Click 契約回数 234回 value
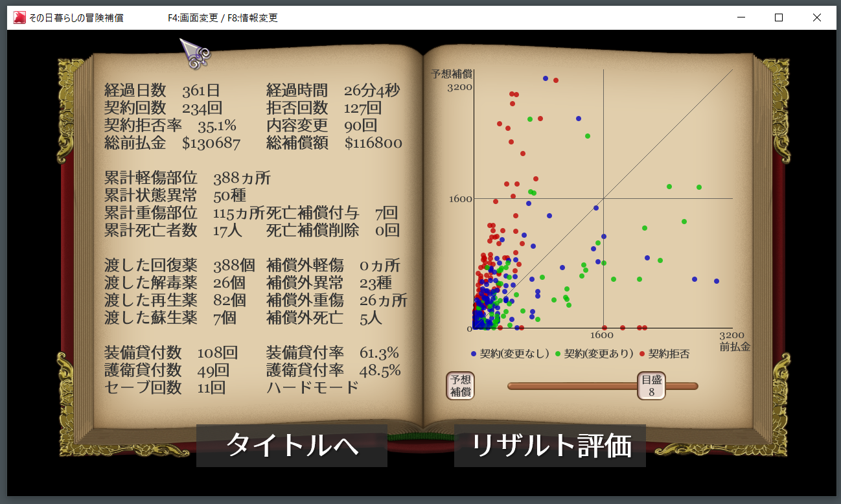 (163, 108)
